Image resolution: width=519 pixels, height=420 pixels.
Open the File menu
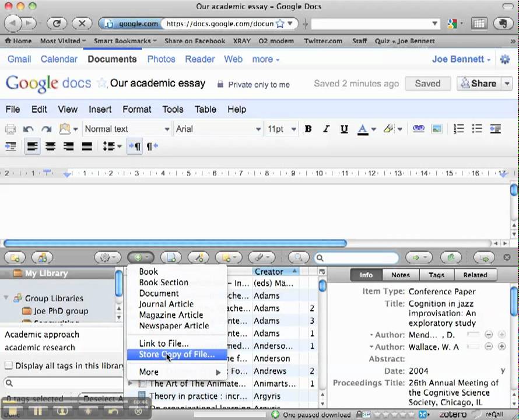coord(13,109)
